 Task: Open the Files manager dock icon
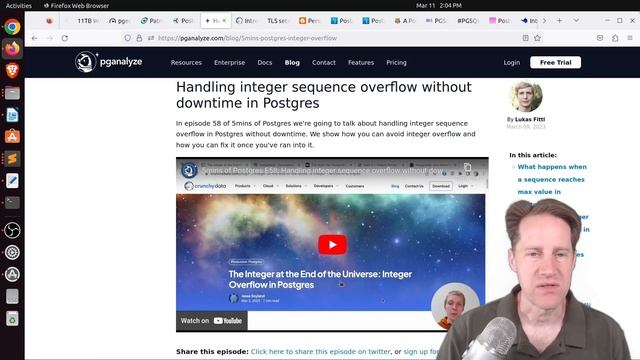tap(12, 93)
